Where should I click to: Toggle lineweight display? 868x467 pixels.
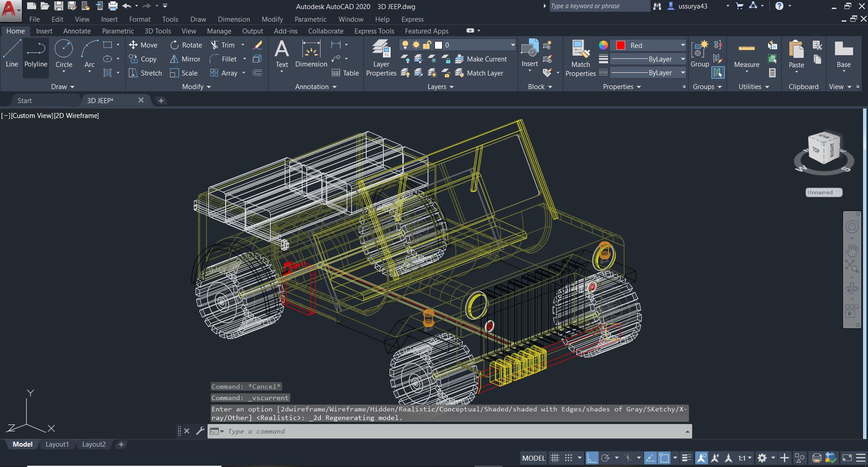[686, 458]
